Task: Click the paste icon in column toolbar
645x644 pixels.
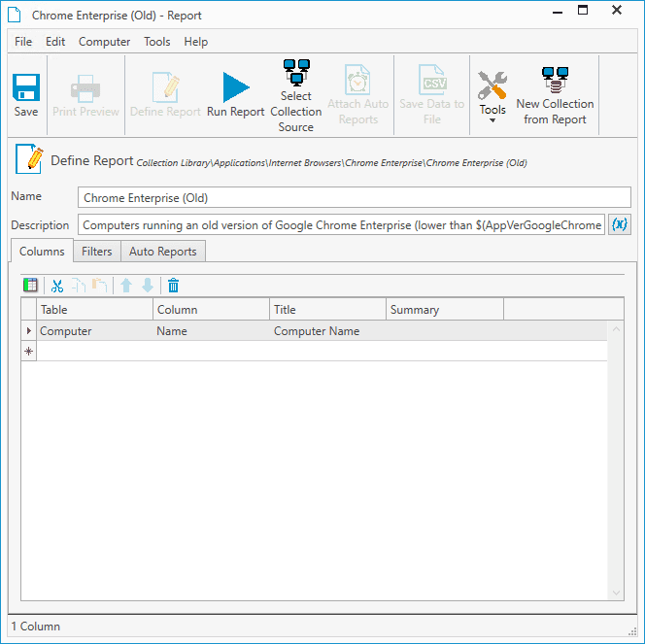Action: pos(99,286)
